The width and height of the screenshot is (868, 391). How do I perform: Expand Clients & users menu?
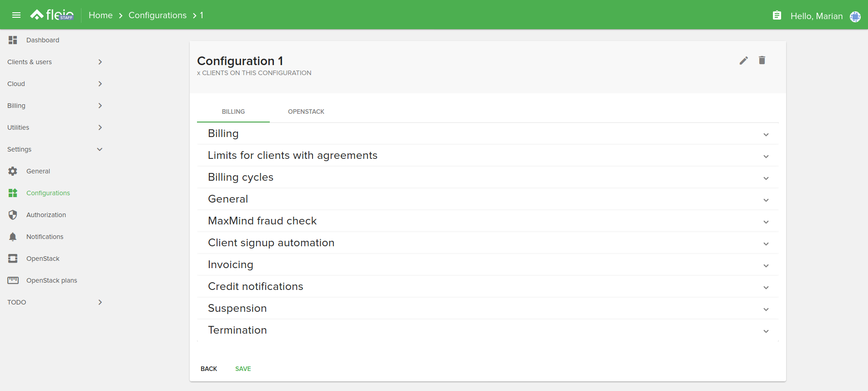pyautogui.click(x=55, y=62)
